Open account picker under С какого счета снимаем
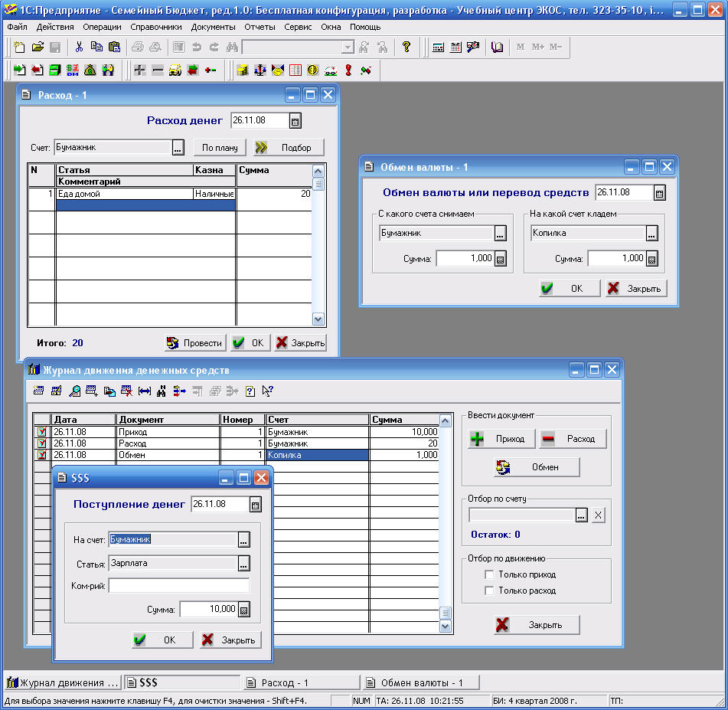This screenshot has width=728, height=710. click(x=500, y=234)
